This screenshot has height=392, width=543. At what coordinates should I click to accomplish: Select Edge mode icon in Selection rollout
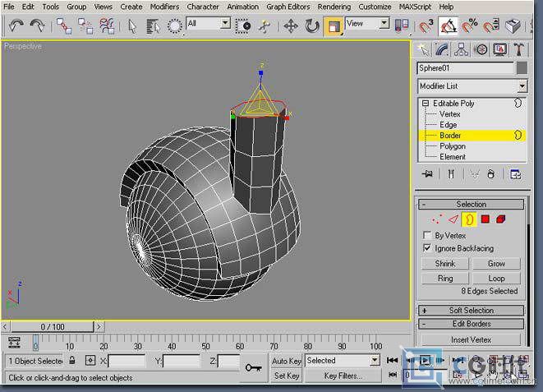pyautogui.click(x=453, y=219)
